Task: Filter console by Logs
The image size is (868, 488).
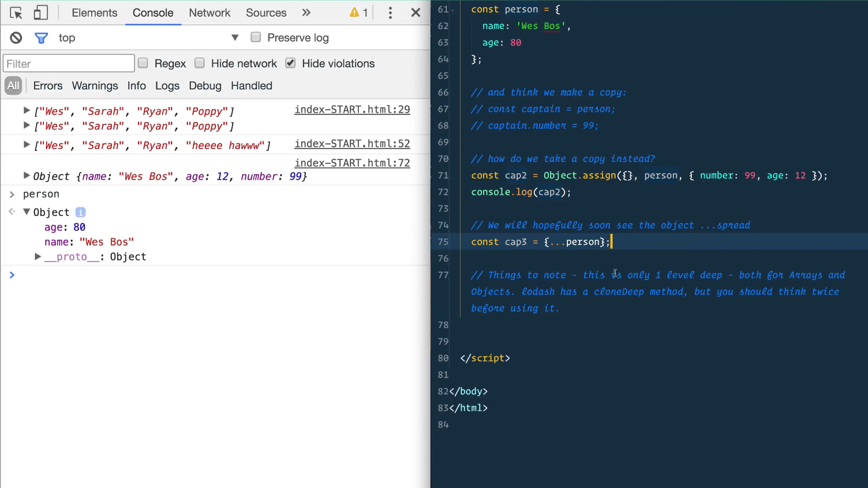Action: [x=167, y=85]
